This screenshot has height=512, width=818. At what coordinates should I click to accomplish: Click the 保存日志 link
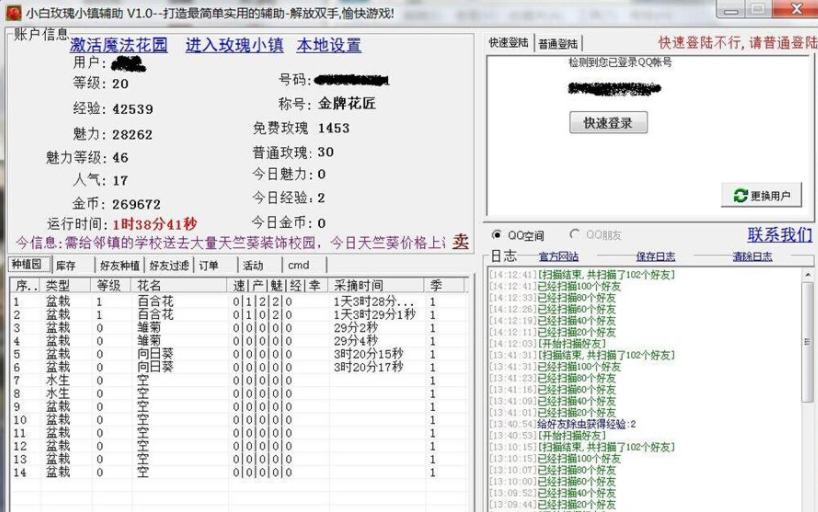655,257
